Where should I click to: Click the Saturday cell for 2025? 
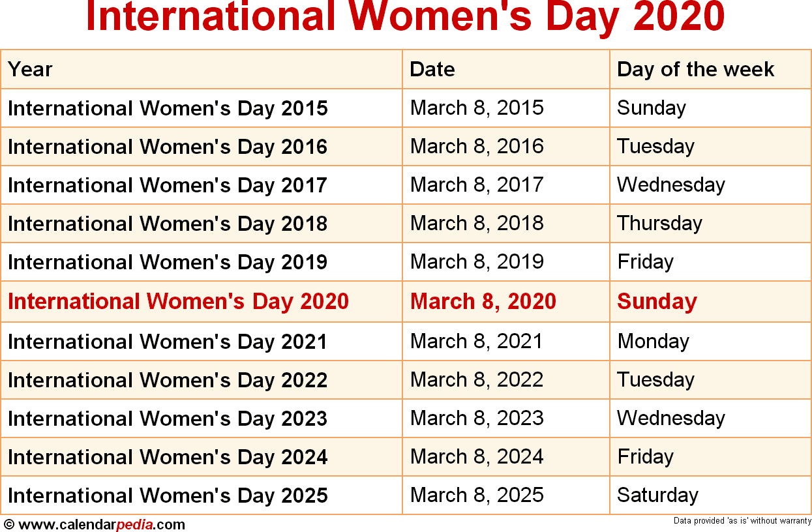tap(657, 495)
